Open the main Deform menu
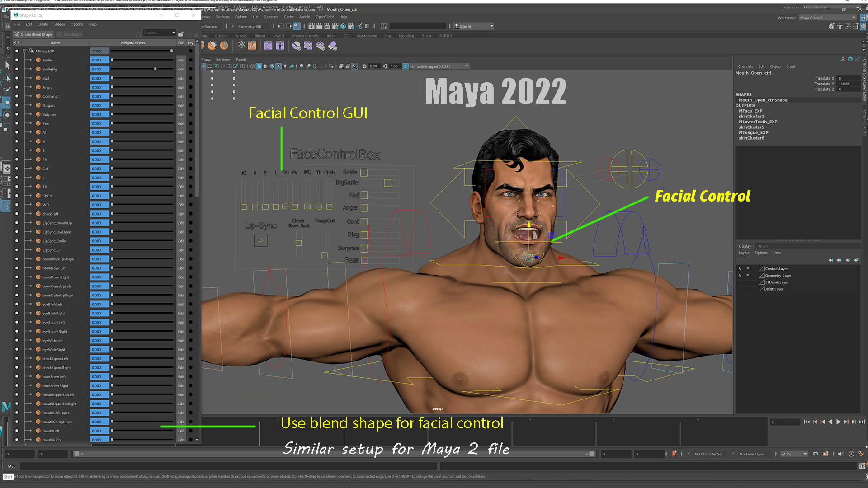Viewport: 868px width, 488px height. tap(241, 17)
